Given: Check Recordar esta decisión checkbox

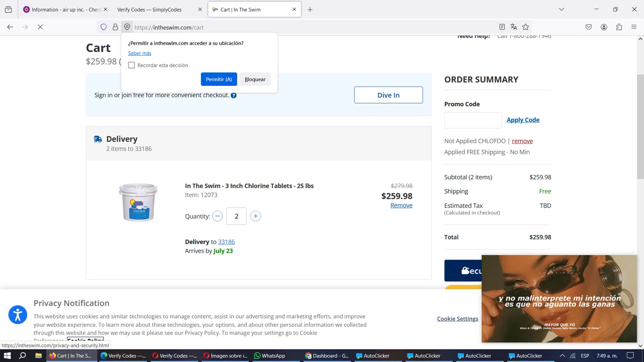Looking at the screenshot, I should 131,65.
